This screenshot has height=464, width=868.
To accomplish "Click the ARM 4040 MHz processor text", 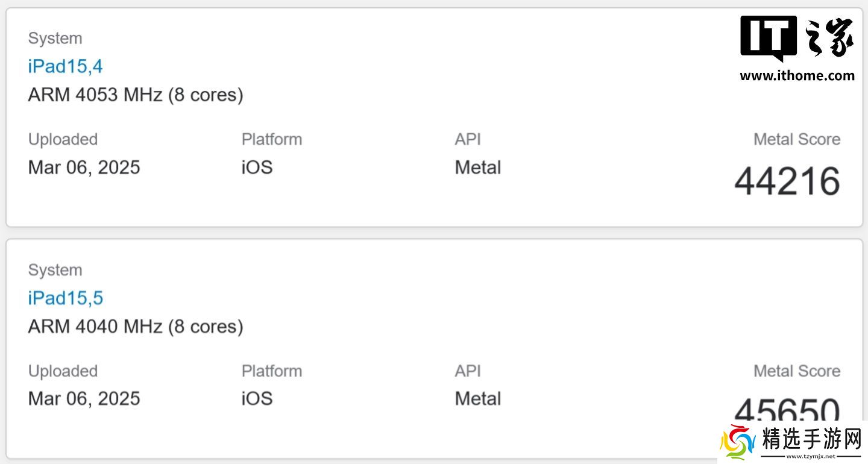I will tap(136, 327).
